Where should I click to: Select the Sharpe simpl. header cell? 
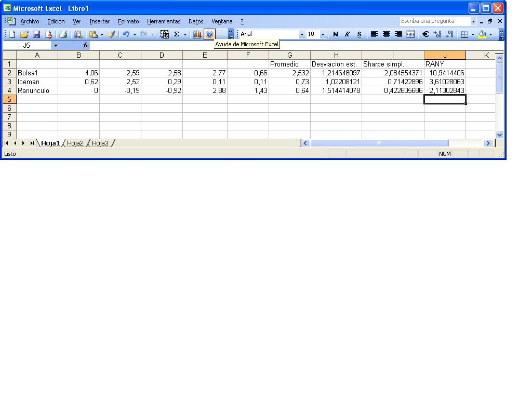click(x=393, y=64)
